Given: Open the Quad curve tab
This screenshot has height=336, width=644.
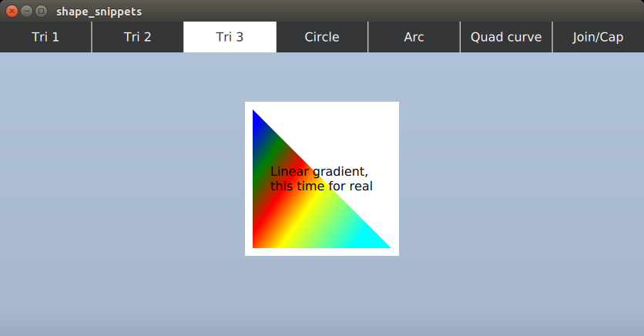Looking at the screenshot, I should tap(506, 37).
